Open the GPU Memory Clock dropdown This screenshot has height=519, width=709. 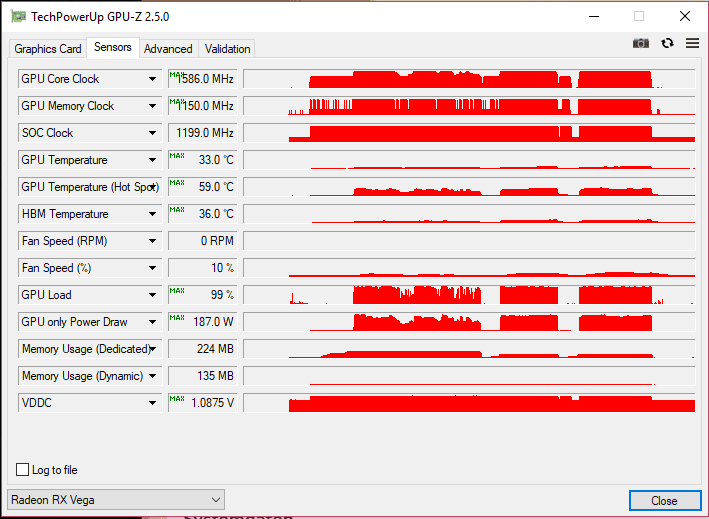click(152, 106)
